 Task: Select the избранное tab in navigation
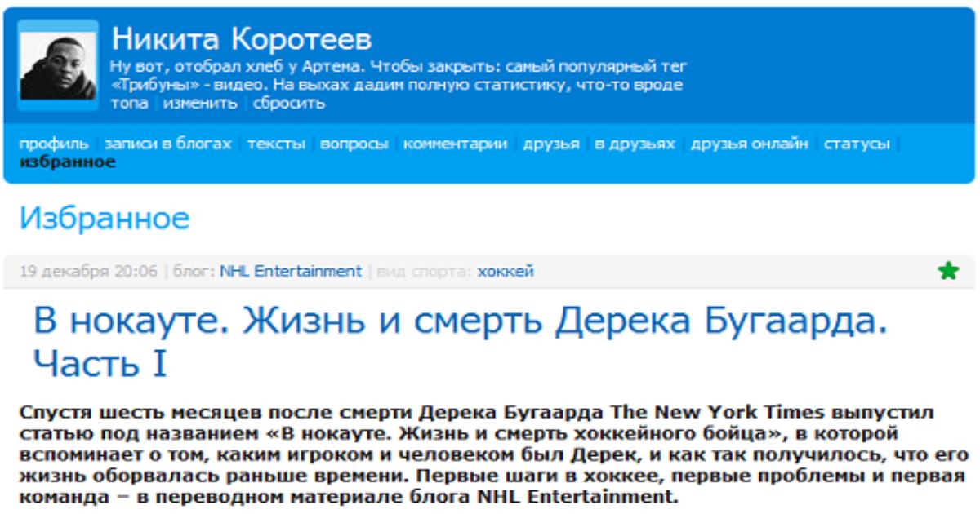67,162
